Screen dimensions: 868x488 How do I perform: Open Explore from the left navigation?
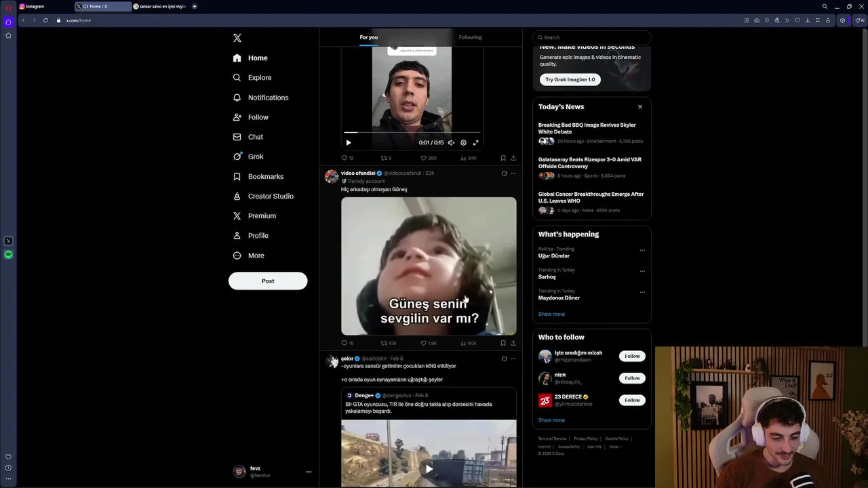pos(252,78)
